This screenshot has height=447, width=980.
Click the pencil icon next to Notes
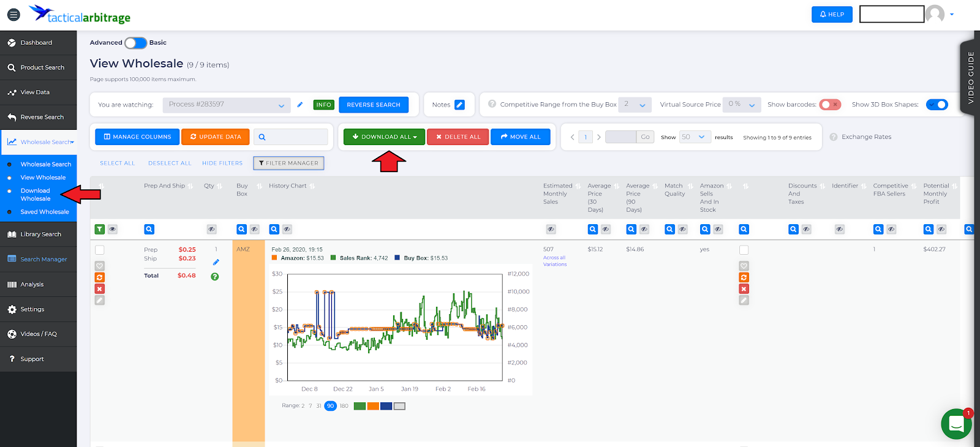coord(459,105)
